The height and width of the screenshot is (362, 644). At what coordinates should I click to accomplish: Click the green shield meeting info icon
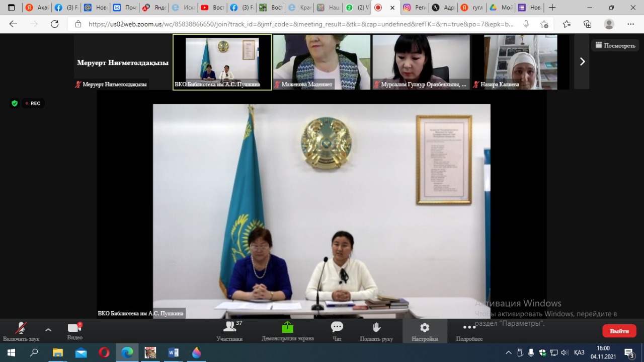coord(15,103)
